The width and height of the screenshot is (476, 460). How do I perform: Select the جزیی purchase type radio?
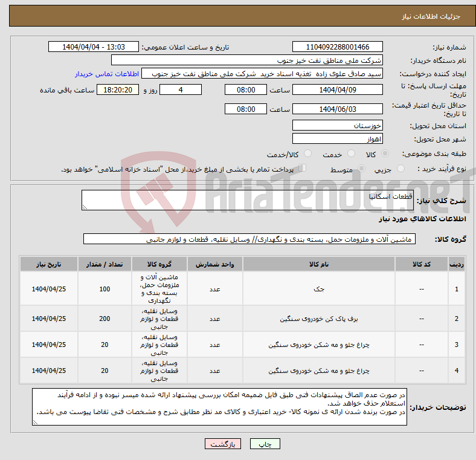point(400,169)
